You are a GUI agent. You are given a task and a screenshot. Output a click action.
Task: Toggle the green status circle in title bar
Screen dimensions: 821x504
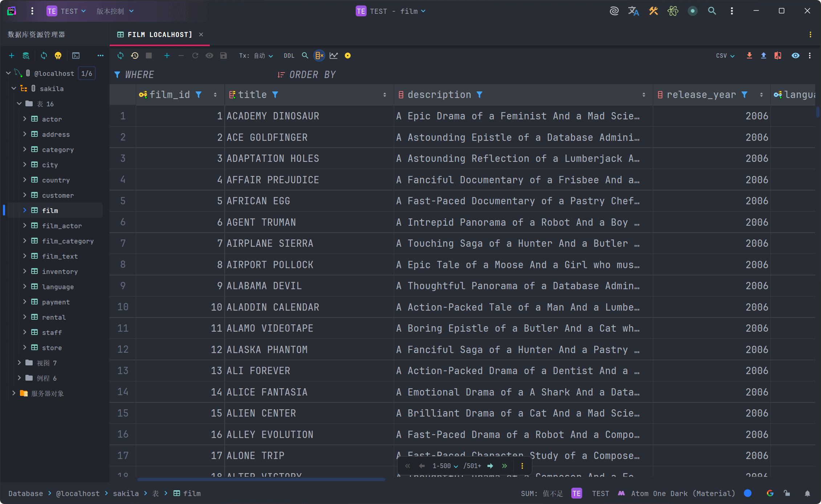click(x=693, y=11)
